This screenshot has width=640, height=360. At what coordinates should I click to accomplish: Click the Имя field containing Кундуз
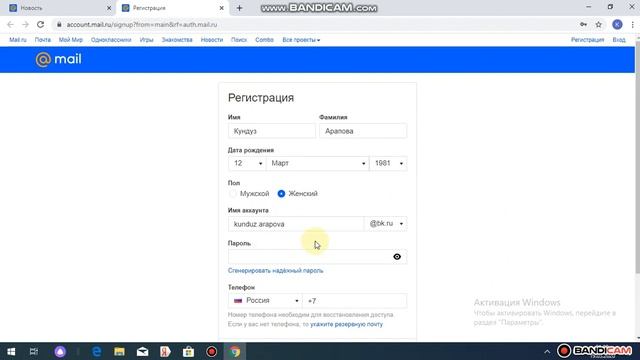point(272,131)
